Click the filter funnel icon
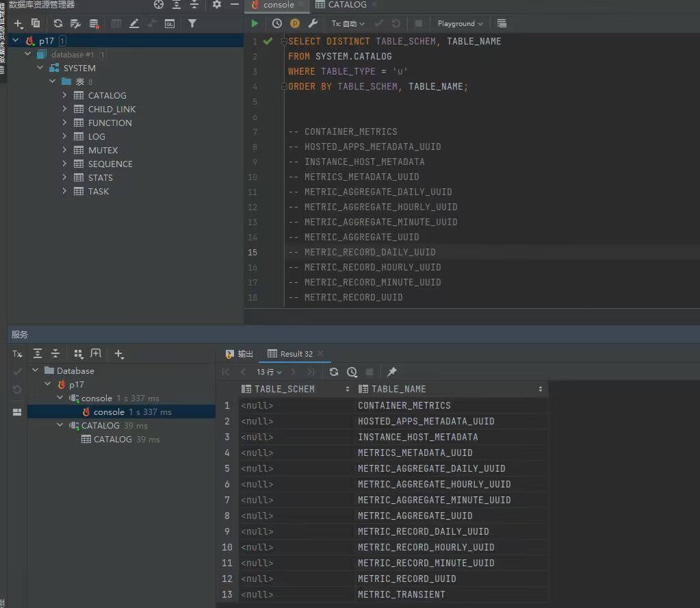This screenshot has height=608, width=700. point(192,23)
